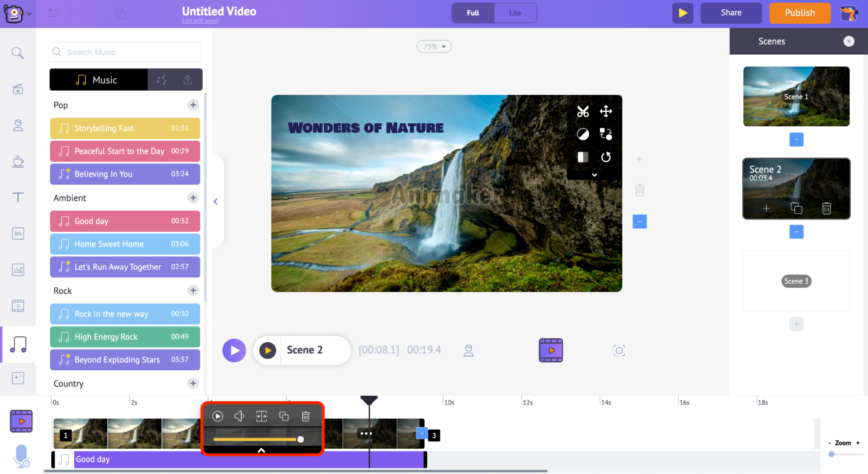868x474 pixels.
Task: Select Good Day track in ambient section
Action: point(124,221)
